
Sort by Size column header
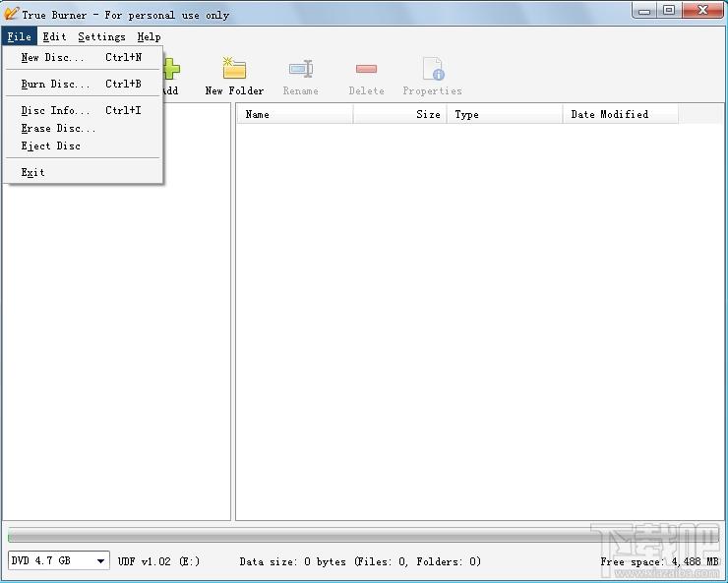[400, 114]
